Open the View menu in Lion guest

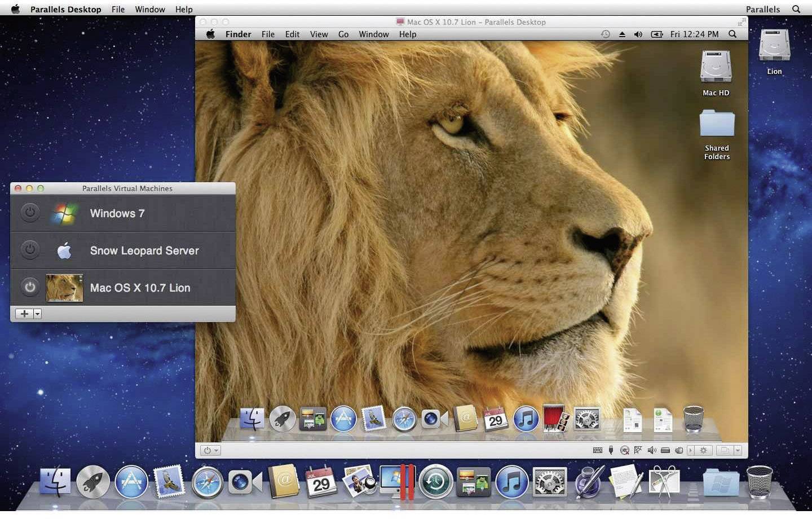click(319, 34)
